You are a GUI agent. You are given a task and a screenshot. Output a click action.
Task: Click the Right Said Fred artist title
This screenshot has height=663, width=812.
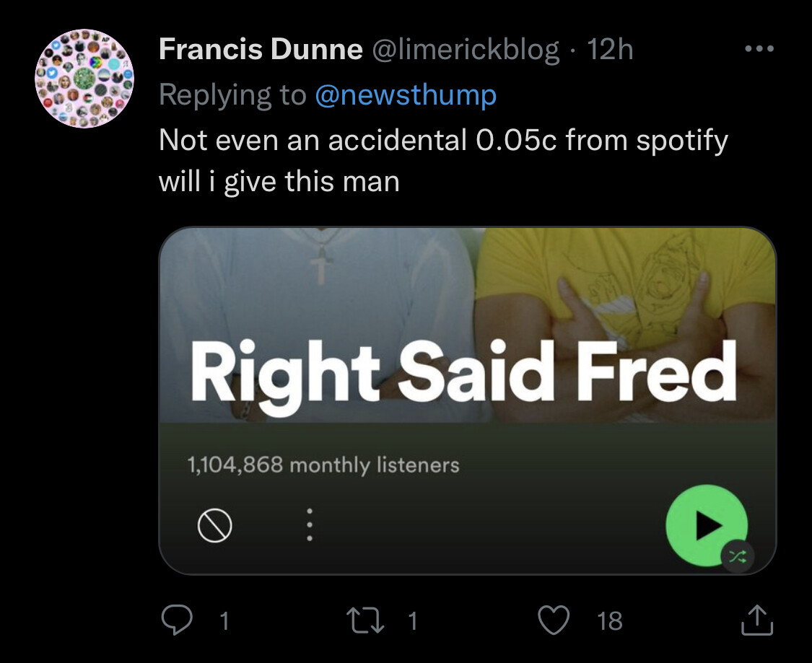[463, 373]
